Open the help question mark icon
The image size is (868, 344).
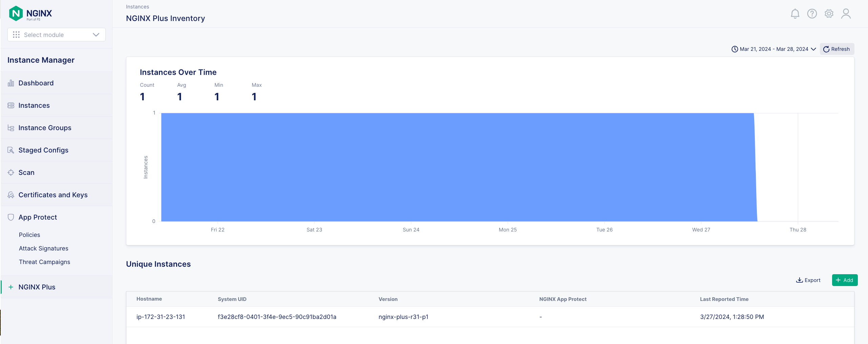pyautogui.click(x=812, y=14)
